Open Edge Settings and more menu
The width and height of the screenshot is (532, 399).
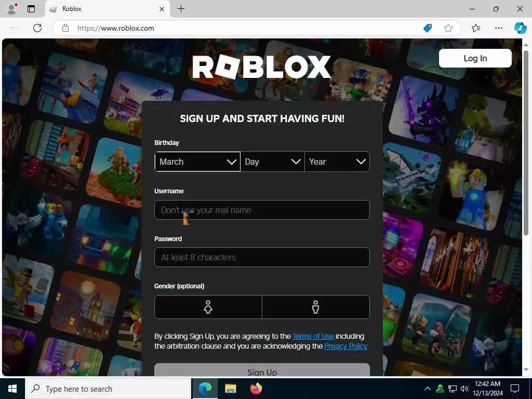coord(498,28)
